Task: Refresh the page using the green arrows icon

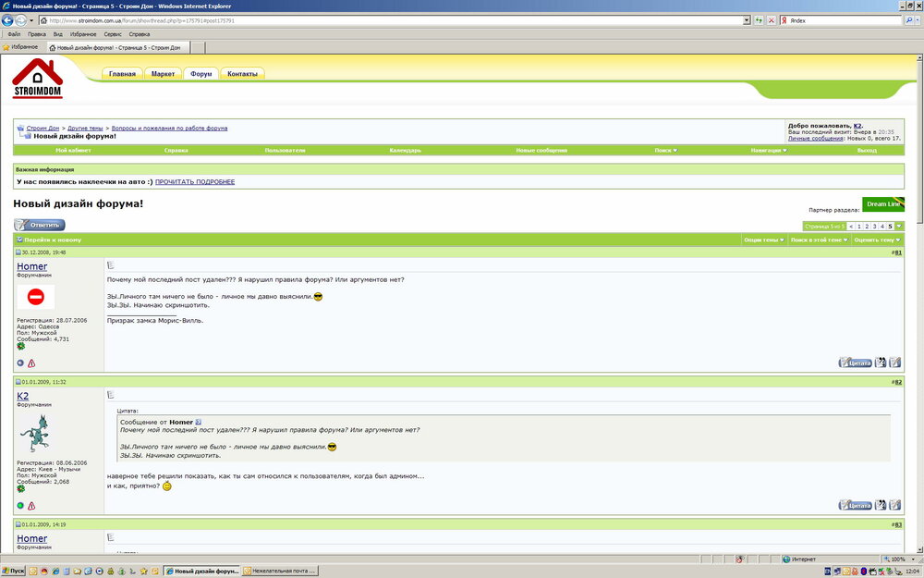Action: [x=759, y=20]
